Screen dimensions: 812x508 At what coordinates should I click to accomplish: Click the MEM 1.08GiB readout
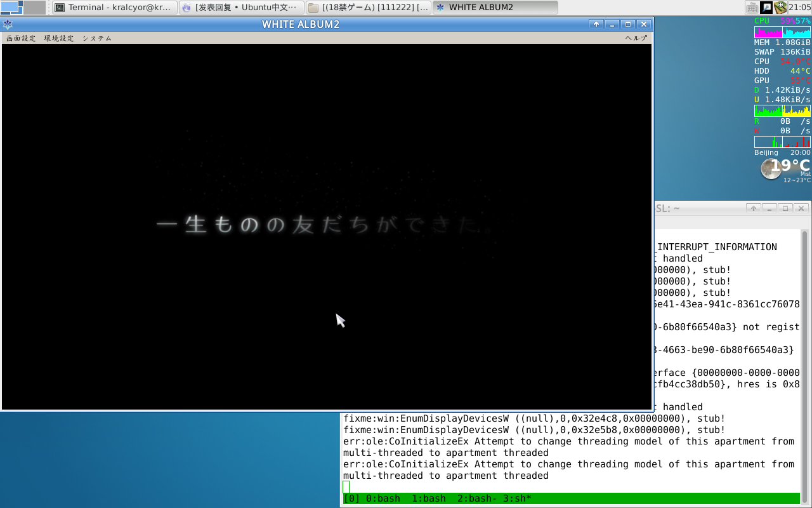(x=782, y=43)
